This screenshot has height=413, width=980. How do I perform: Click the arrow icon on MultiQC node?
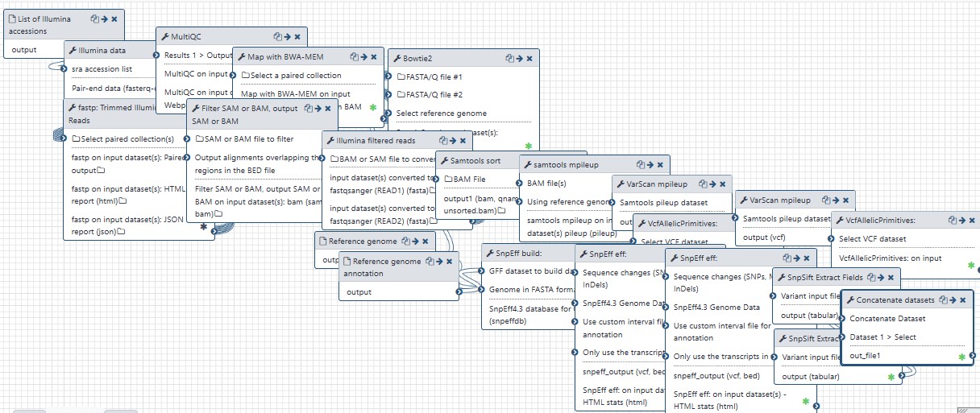pos(287,37)
